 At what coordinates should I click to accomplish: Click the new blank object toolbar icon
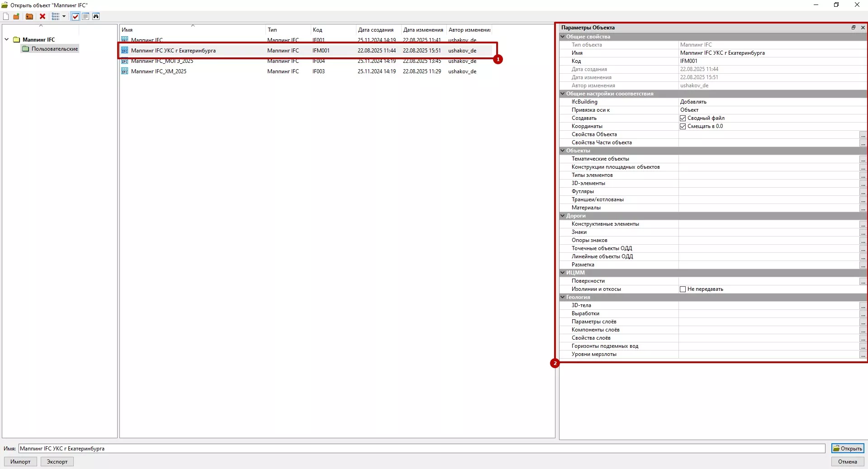pos(6,16)
